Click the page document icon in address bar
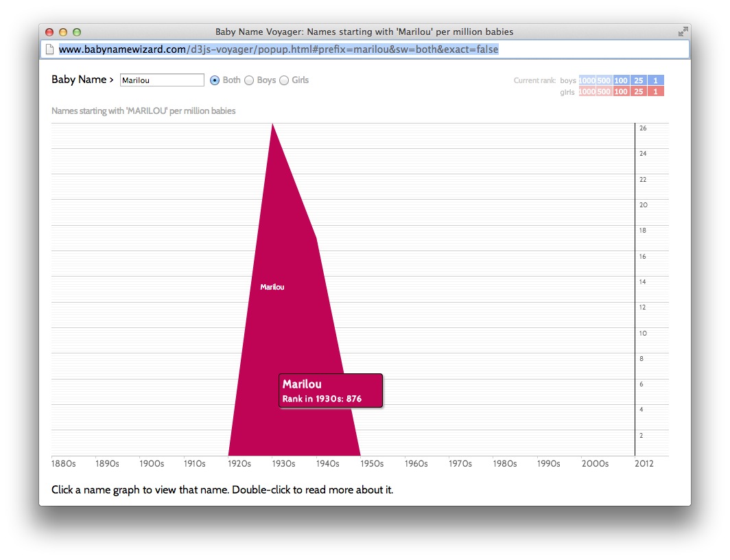The height and width of the screenshot is (560, 730). pos(50,49)
